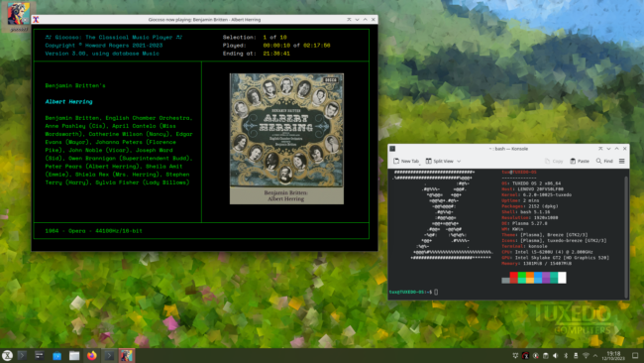The height and width of the screenshot is (363, 644).
Task: Click the Albert Herring album cover art
Action: click(x=286, y=139)
